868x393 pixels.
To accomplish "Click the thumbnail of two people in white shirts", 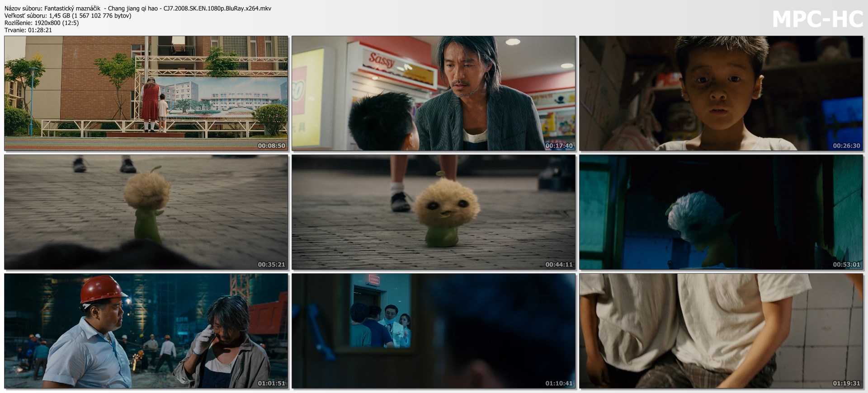I will pos(721,331).
